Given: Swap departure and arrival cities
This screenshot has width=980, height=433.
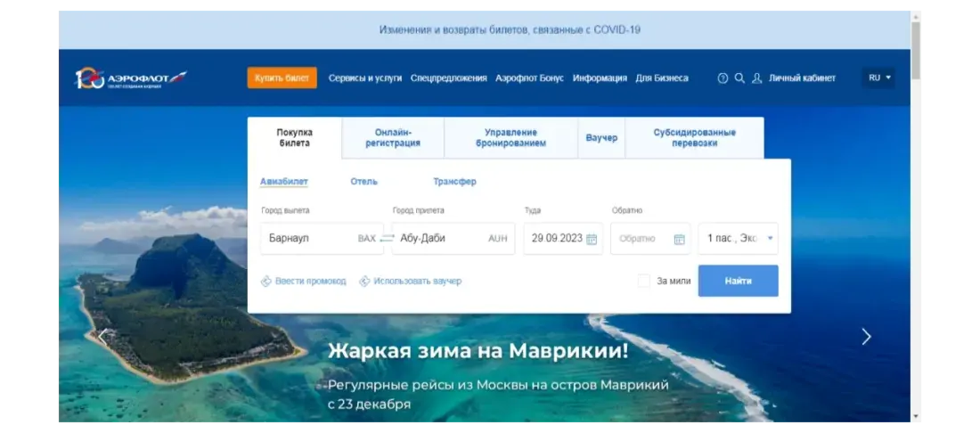Looking at the screenshot, I should pos(388,238).
